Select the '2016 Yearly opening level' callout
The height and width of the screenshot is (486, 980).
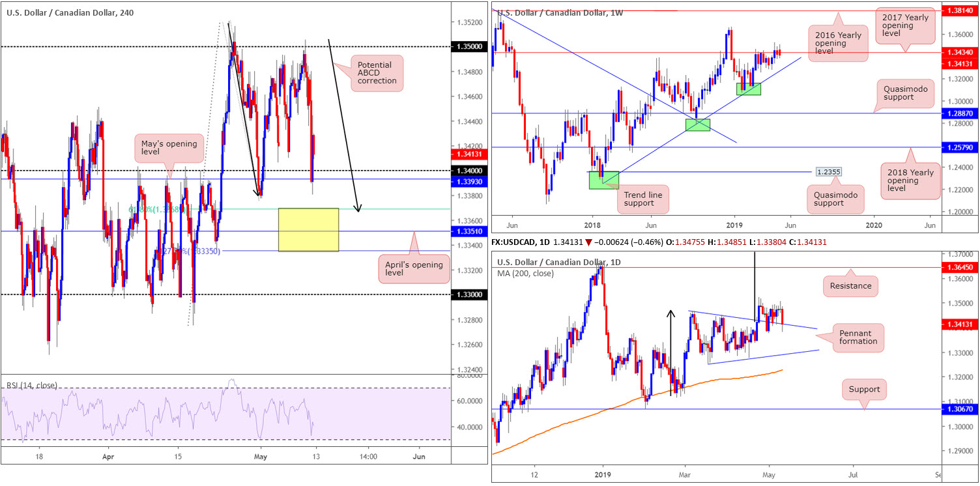(839, 44)
